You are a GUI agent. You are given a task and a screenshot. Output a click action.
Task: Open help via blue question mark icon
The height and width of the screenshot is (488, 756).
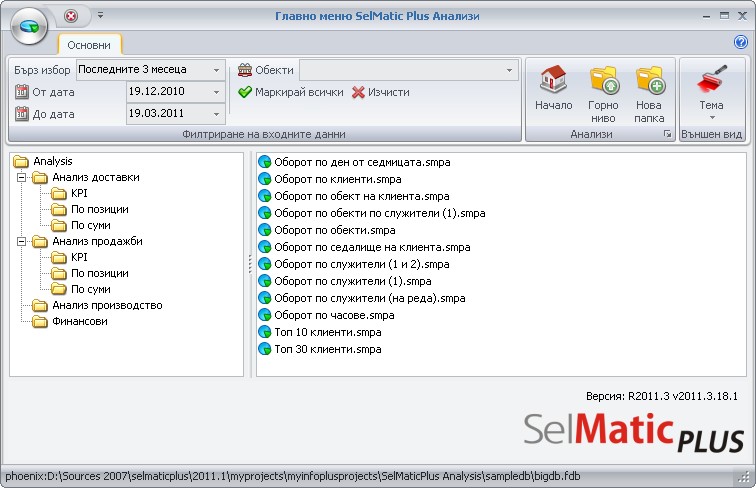pyautogui.click(x=740, y=42)
